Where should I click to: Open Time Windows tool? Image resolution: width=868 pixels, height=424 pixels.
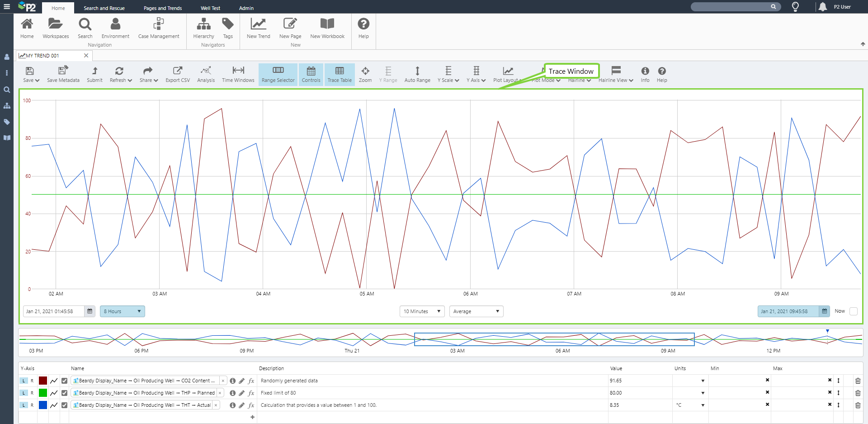click(x=238, y=74)
